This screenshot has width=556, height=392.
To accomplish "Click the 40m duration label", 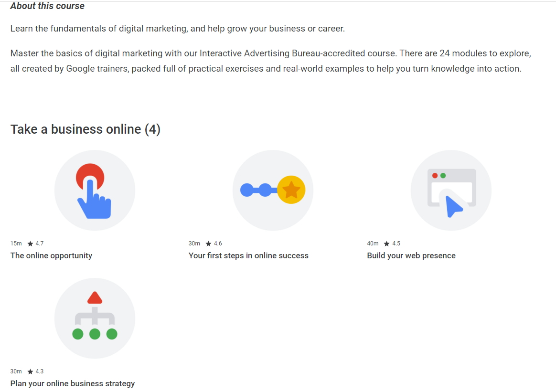I will click(x=373, y=243).
